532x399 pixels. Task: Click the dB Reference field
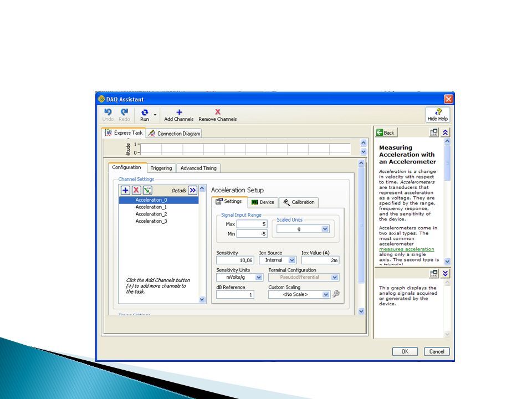pyautogui.click(x=235, y=294)
